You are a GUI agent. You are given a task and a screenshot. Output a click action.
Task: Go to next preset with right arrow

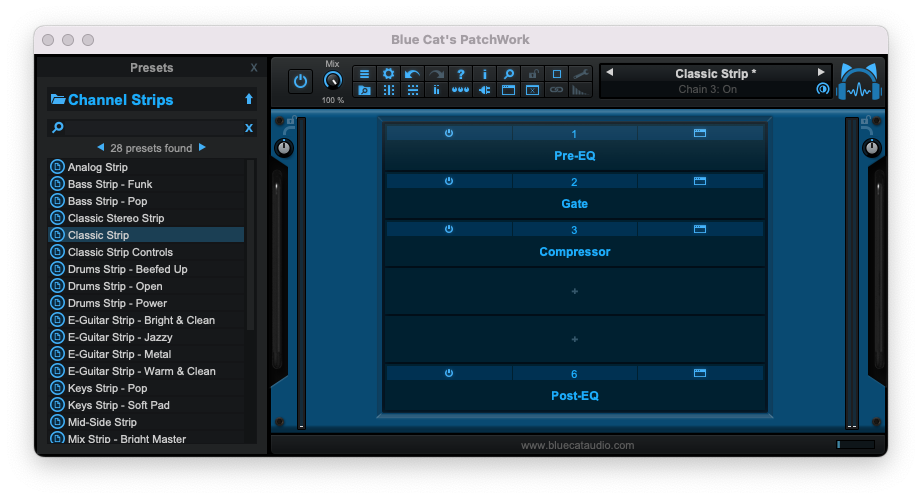(x=822, y=72)
